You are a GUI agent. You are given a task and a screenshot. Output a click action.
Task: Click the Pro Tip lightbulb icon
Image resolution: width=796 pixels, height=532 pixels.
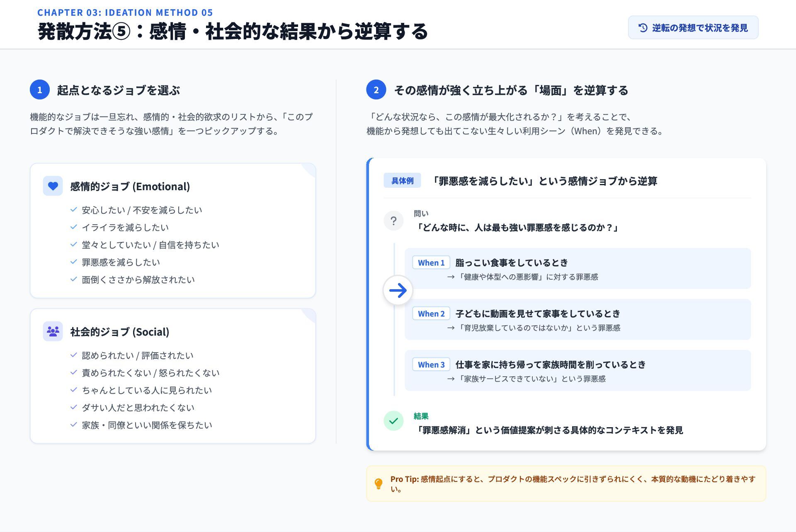pyautogui.click(x=379, y=484)
